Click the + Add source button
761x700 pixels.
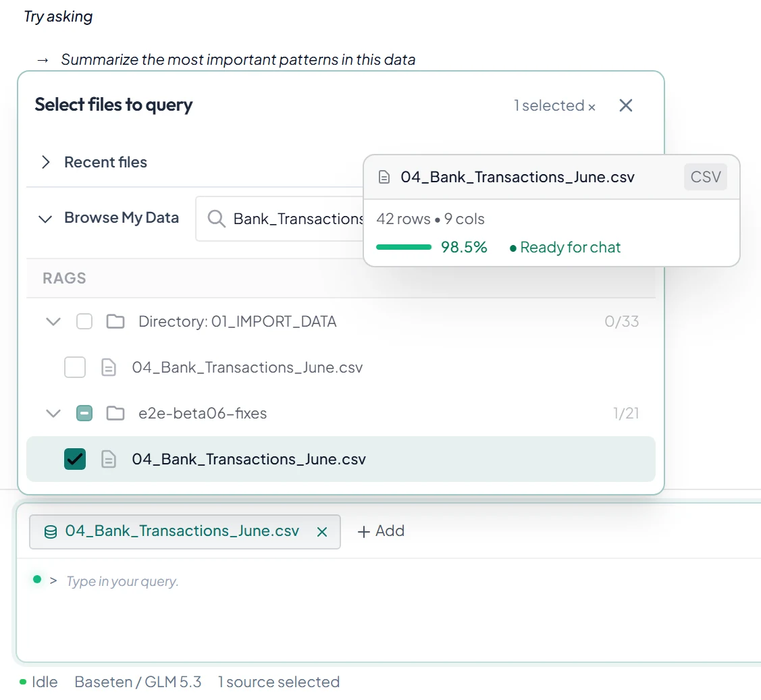(x=381, y=531)
